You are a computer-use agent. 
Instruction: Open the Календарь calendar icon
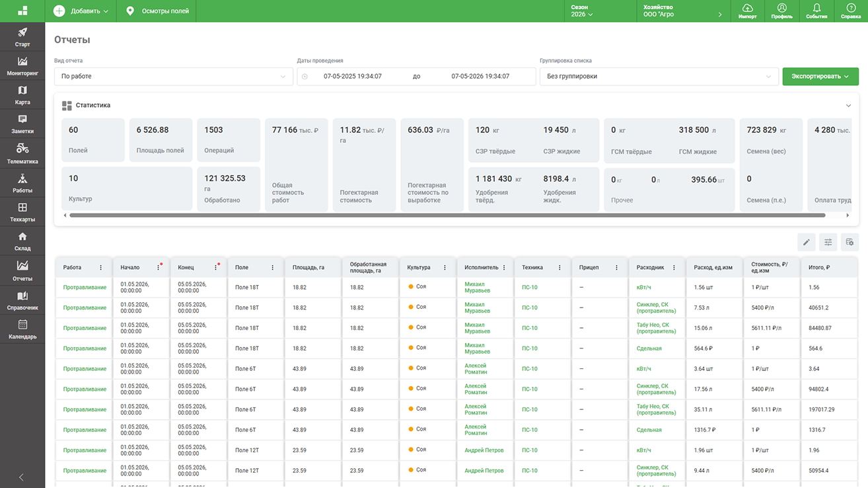[22, 325]
